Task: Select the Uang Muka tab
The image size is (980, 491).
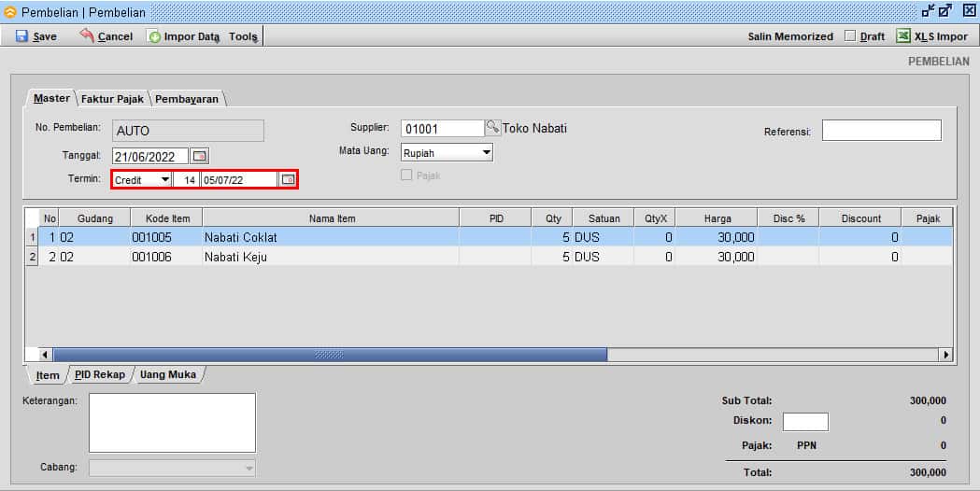Action: (167, 374)
